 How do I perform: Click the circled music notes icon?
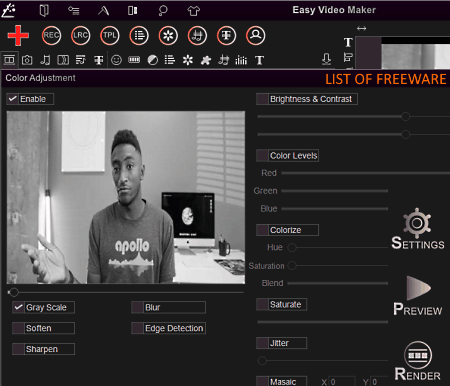click(x=197, y=35)
